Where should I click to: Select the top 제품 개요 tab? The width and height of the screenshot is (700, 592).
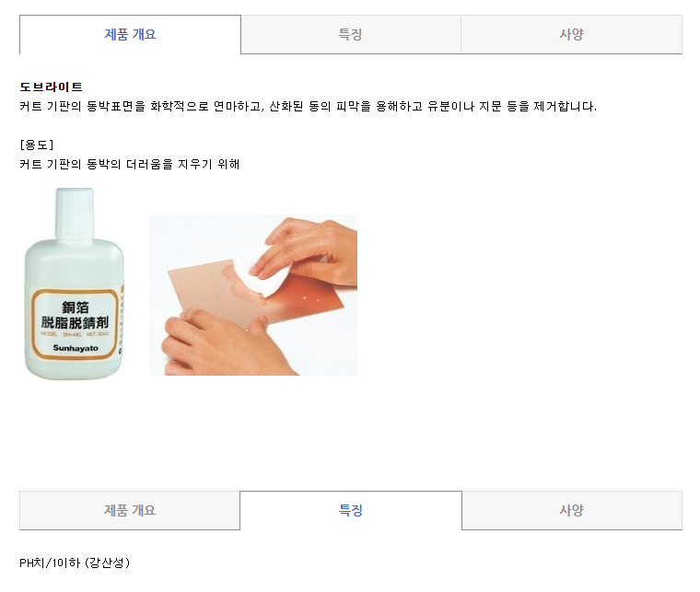pos(130,34)
